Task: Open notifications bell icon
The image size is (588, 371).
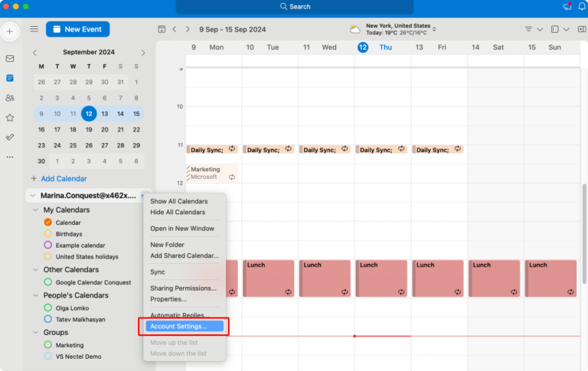Action: [580, 6]
